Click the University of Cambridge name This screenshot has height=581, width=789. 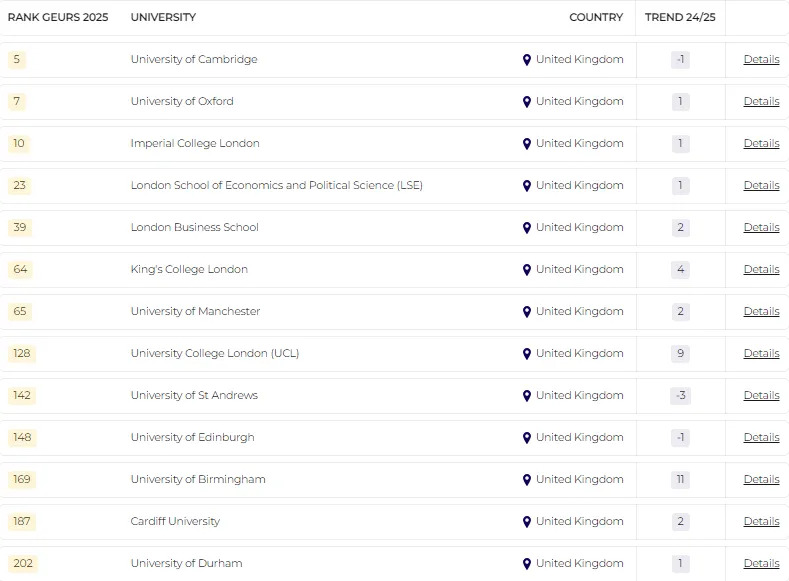click(x=194, y=59)
